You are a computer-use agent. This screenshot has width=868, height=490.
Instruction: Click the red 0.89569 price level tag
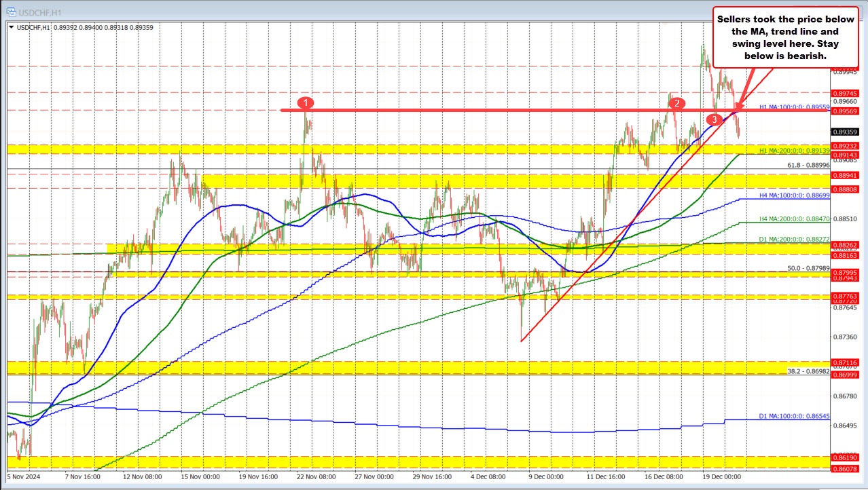tap(844, 112)
